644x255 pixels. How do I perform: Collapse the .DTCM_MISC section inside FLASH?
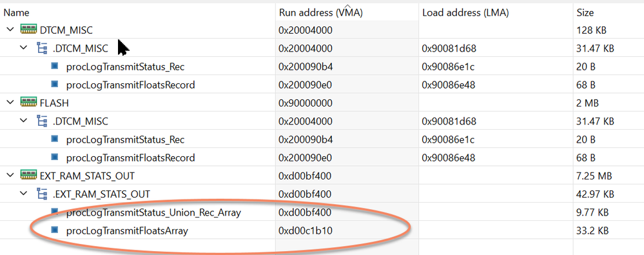click(x=24, y=121)
